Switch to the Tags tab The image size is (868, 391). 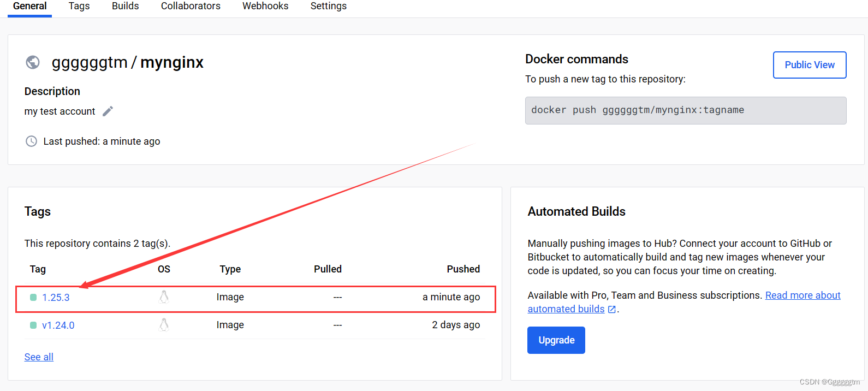click(79, 6)
